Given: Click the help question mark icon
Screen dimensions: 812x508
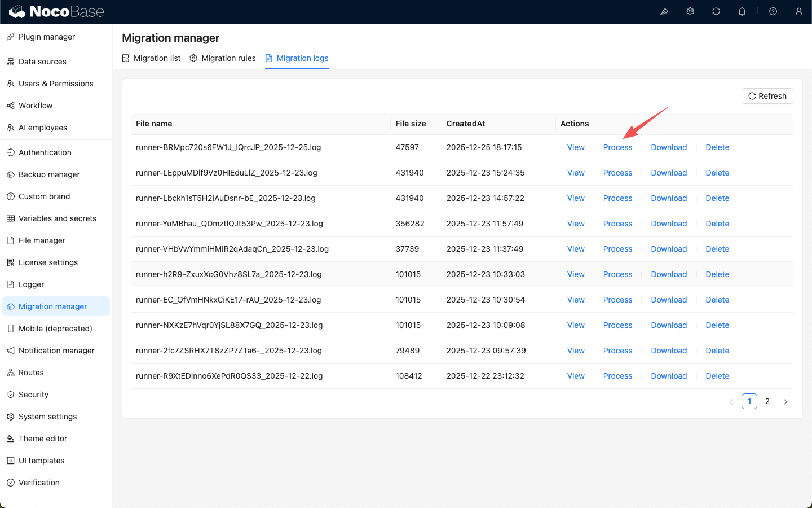Looking at the screenshot, I should pyautogui.click(x=773, y=11).
